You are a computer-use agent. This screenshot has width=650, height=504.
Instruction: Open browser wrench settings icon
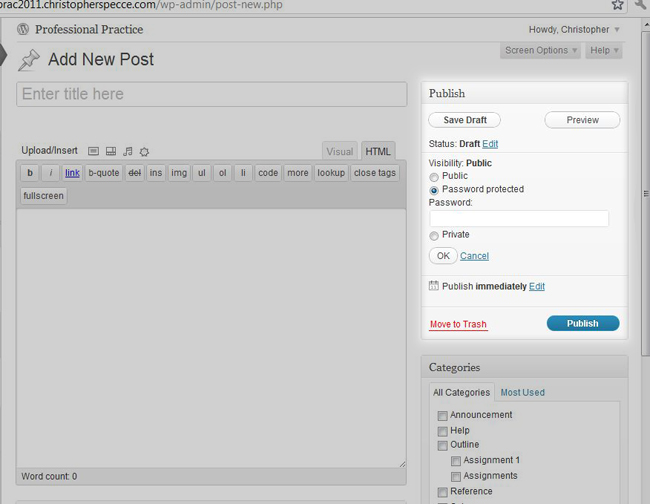click(x=641, y=4)
